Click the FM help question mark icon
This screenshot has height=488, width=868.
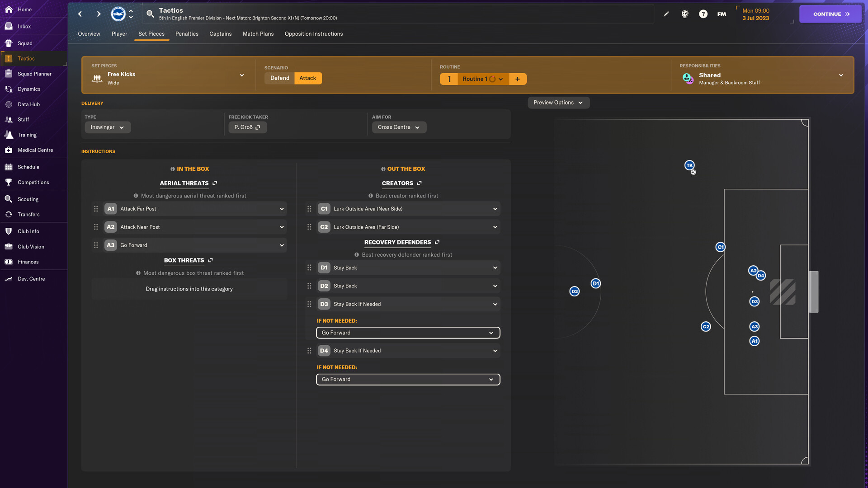(x=703, y=13)
